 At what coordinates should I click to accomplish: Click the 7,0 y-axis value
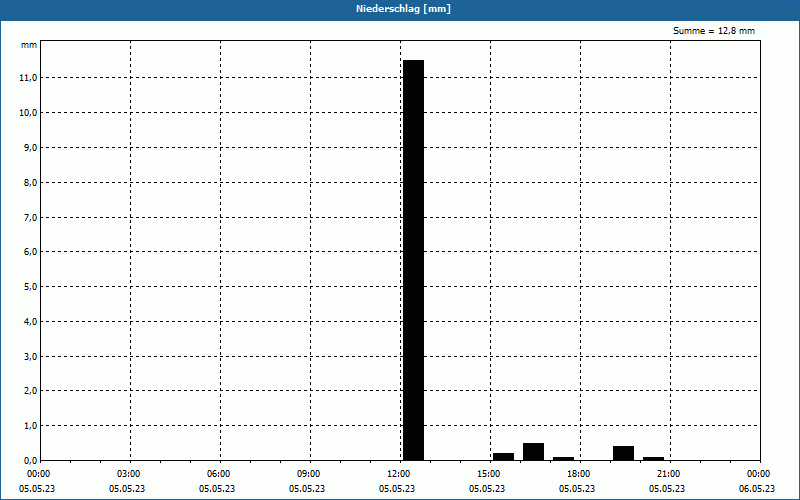30,217
